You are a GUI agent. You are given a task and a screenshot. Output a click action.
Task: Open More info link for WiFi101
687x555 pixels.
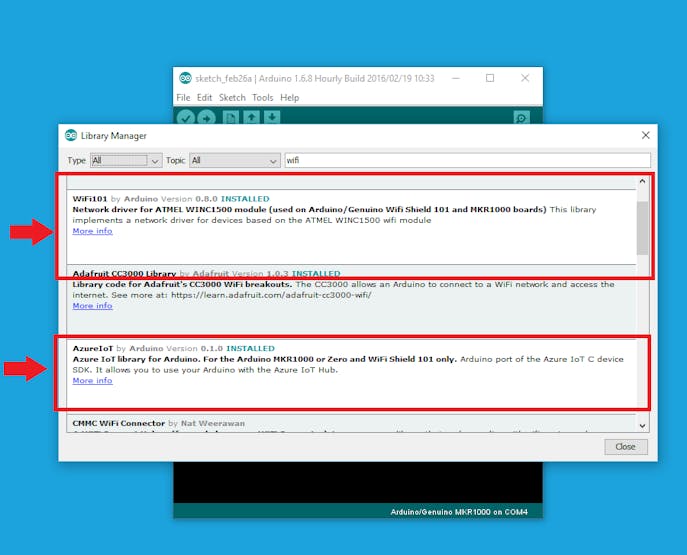[92, 231]
